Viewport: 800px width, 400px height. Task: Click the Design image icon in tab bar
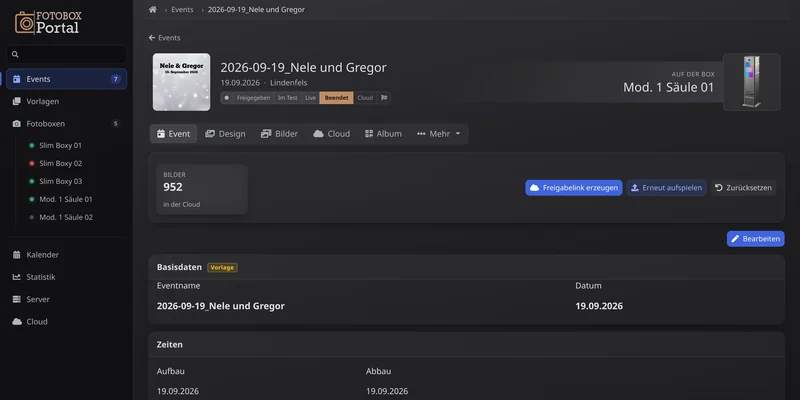pyautogui.click(x=210, y=134)
